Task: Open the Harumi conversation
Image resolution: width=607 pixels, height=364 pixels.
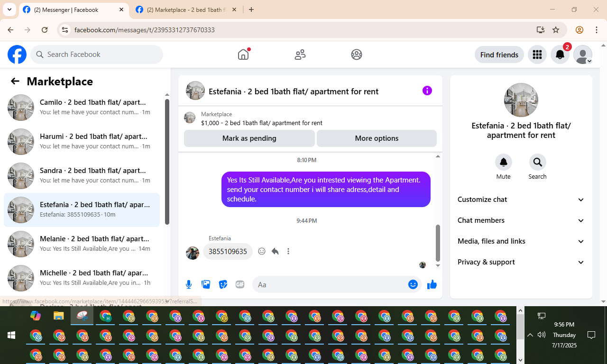Action: click(x=82, y=142)
